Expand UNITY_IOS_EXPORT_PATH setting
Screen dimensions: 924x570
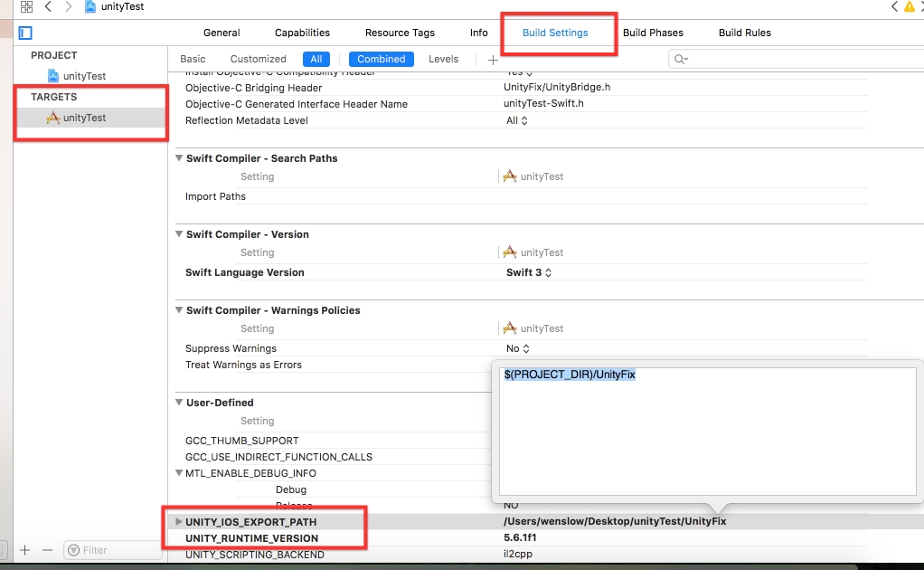[x=178, y=522]
